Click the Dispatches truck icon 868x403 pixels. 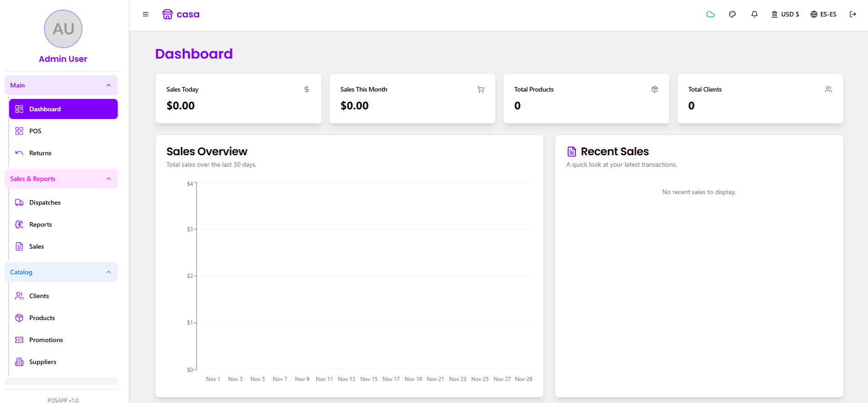click(x=19, y=202)
